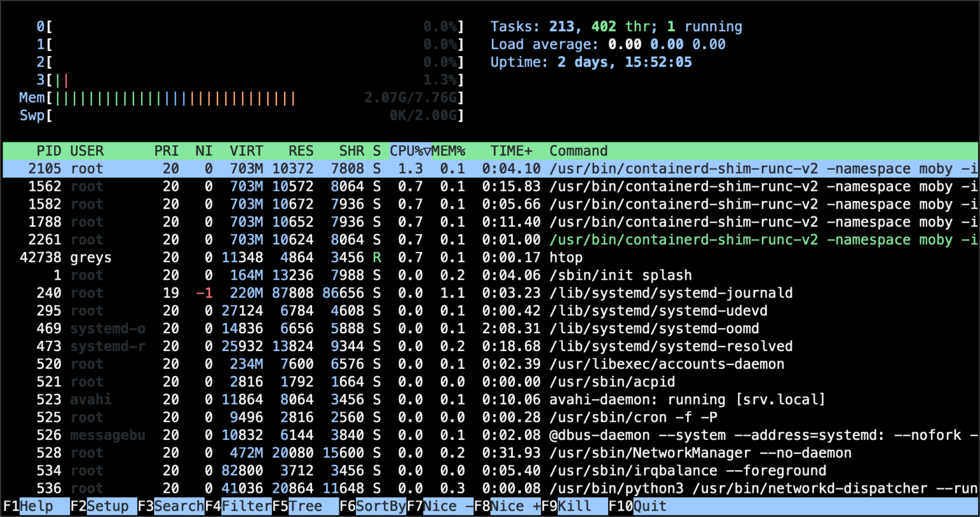Increase priority with Nice +
The image size is (980, 517).
tap(510, 506)
